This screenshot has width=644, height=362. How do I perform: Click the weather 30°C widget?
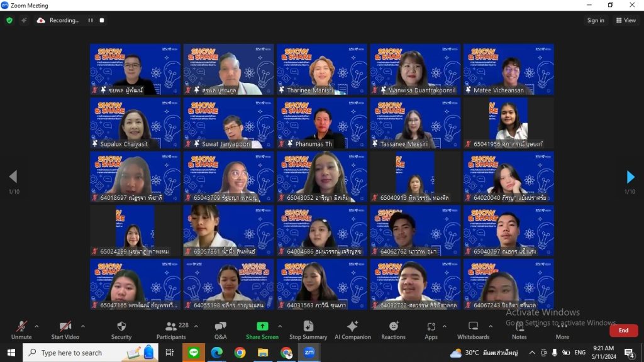[x=484, y=353]
